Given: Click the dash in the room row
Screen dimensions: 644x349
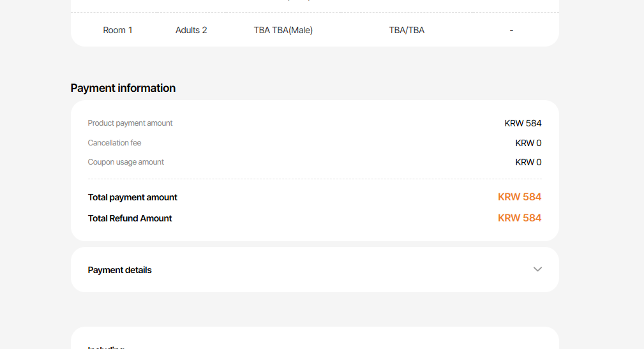Looking at the screenshot, I should (511, 30).
